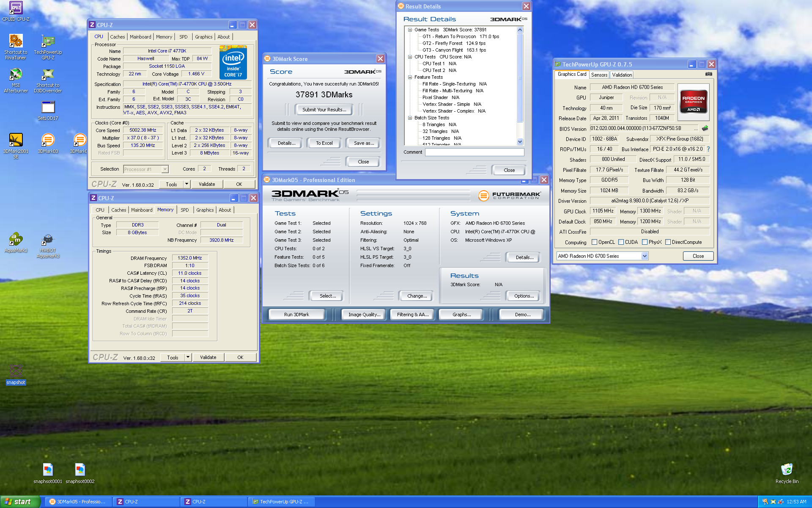
Task: Click the Image Quality... button
Action: [364, 315]
